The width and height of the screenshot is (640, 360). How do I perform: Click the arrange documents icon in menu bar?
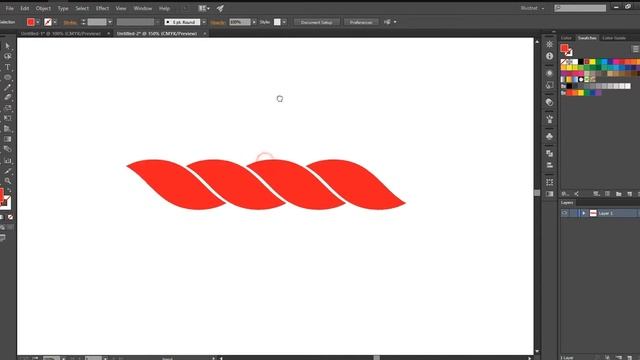pyautogui.click(x=204, y=8)
